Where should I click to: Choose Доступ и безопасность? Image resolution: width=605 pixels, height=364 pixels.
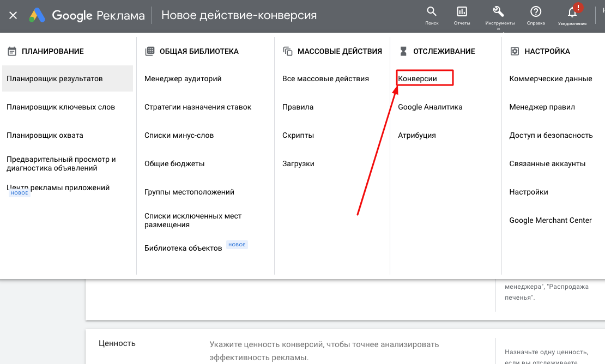point(550,135)
